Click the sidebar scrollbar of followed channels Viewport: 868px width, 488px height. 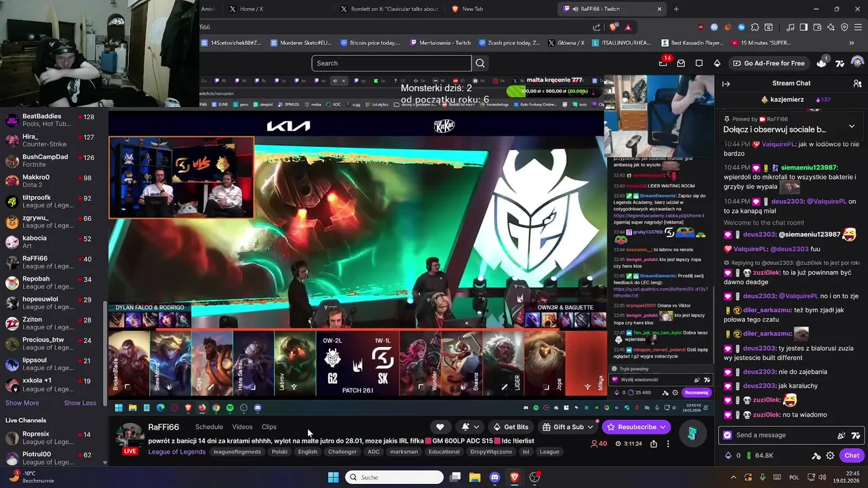point(105,352)
